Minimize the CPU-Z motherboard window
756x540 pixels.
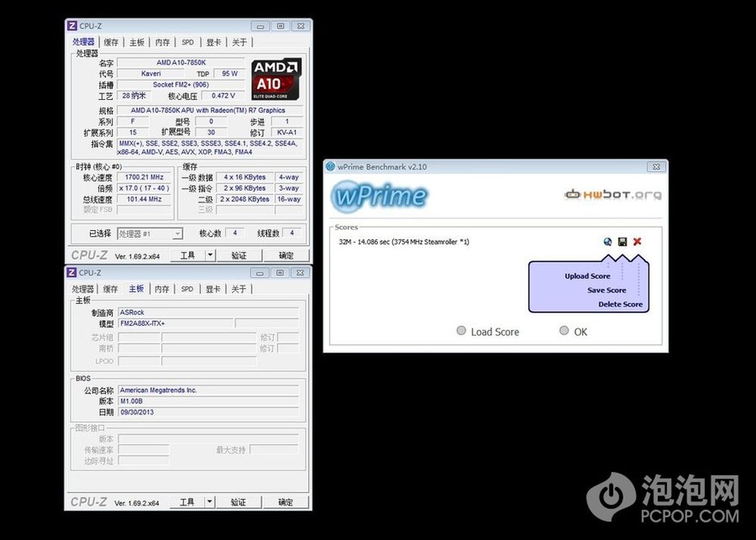click(x=259, y=273)
